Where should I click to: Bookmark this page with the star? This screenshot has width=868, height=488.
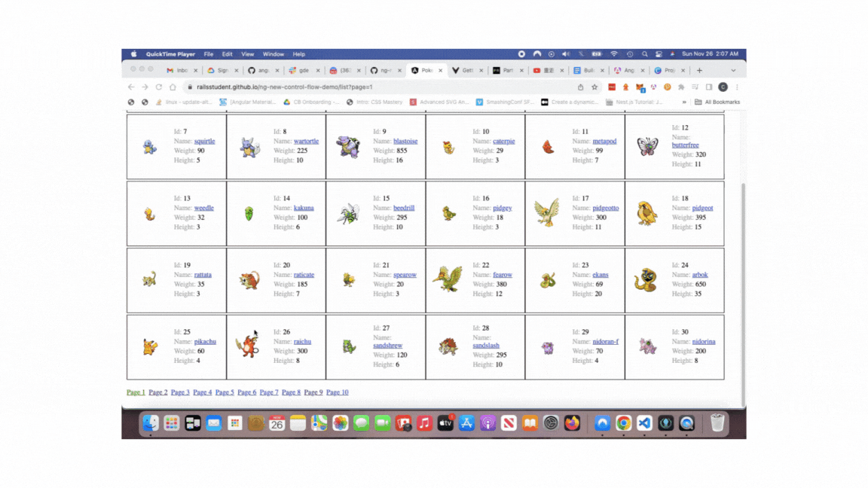pos(594,87)
